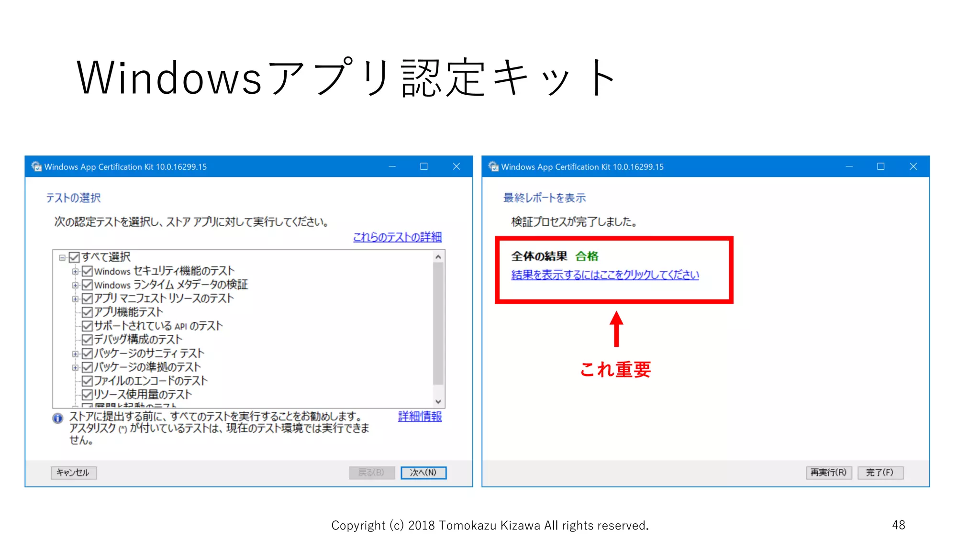Uncheck Windows セキュリティ機能のテスト checkbox
Image resolution: width=980 pixels, height=551 pixels.
(87, 272)
